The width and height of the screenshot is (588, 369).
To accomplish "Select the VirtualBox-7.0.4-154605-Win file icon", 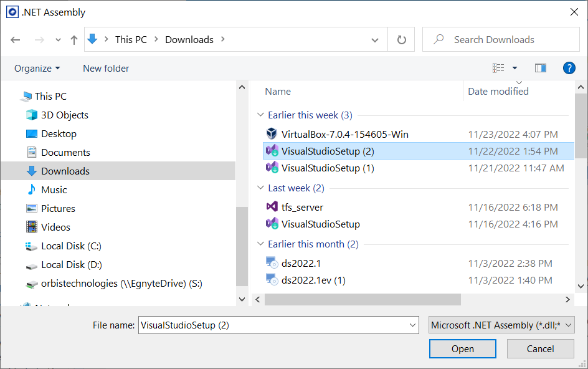I will click(272, 133).
